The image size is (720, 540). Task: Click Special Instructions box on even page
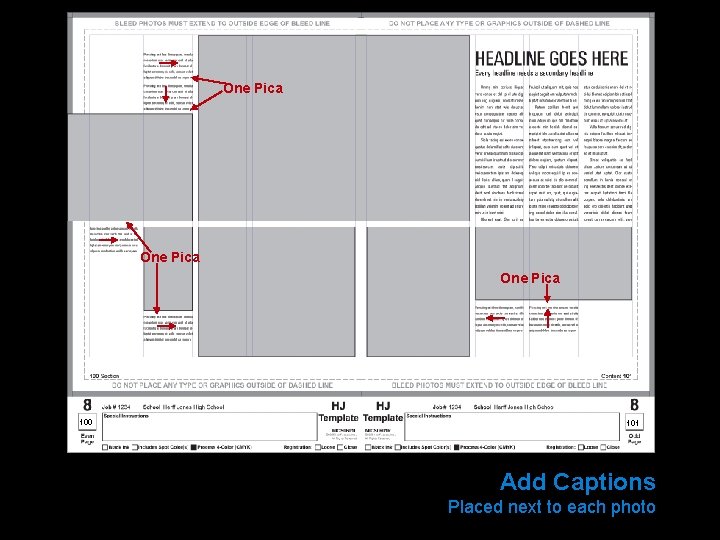(x=209, y=427)
